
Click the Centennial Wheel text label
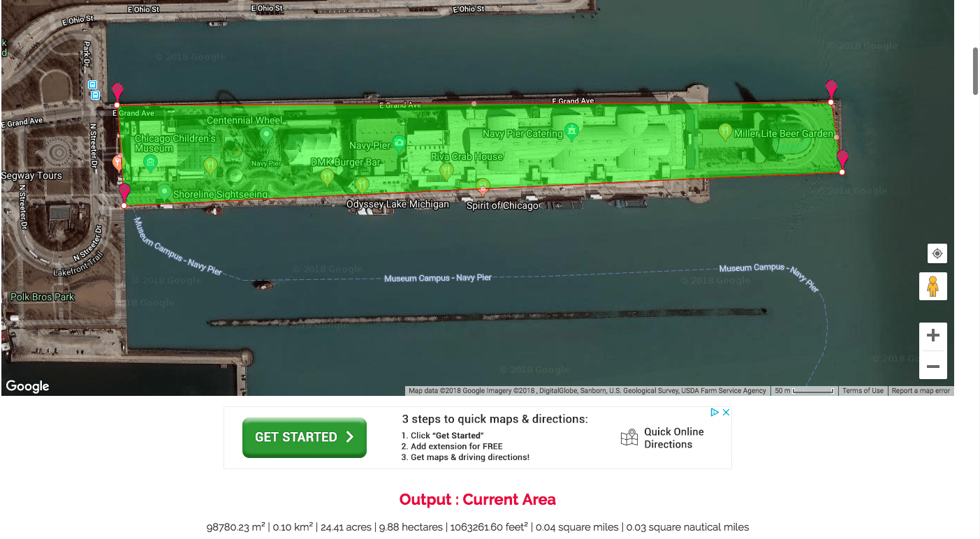(244, 121)
